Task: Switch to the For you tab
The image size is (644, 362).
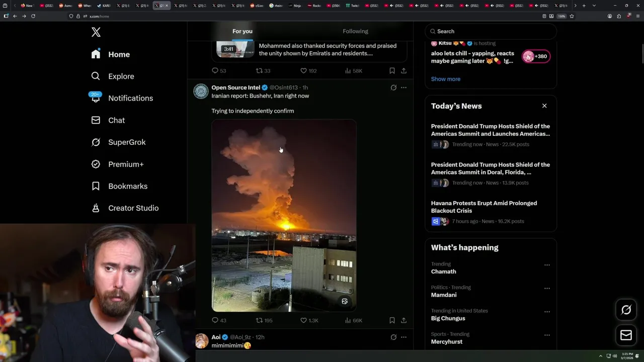Action: (x=243, y=31)
